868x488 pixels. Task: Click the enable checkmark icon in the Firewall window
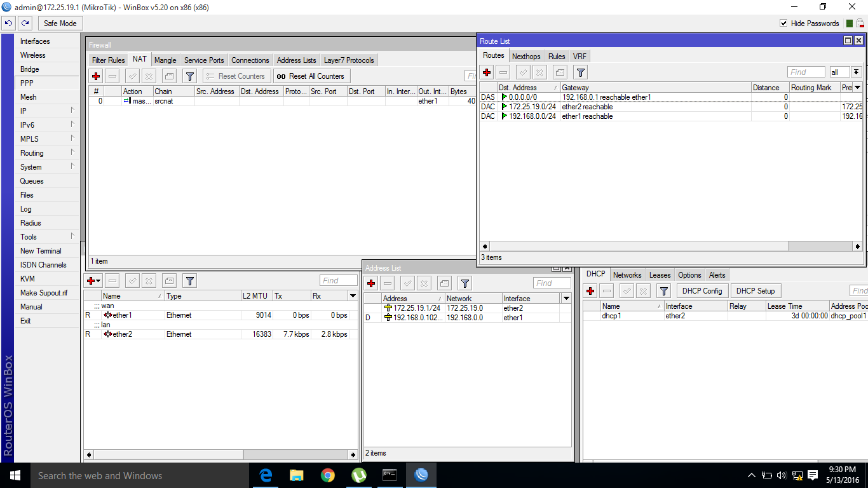132,76
